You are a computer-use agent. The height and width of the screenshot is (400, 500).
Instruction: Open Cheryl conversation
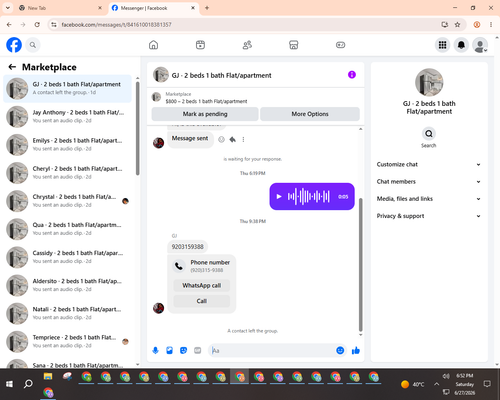click(68, 173)
